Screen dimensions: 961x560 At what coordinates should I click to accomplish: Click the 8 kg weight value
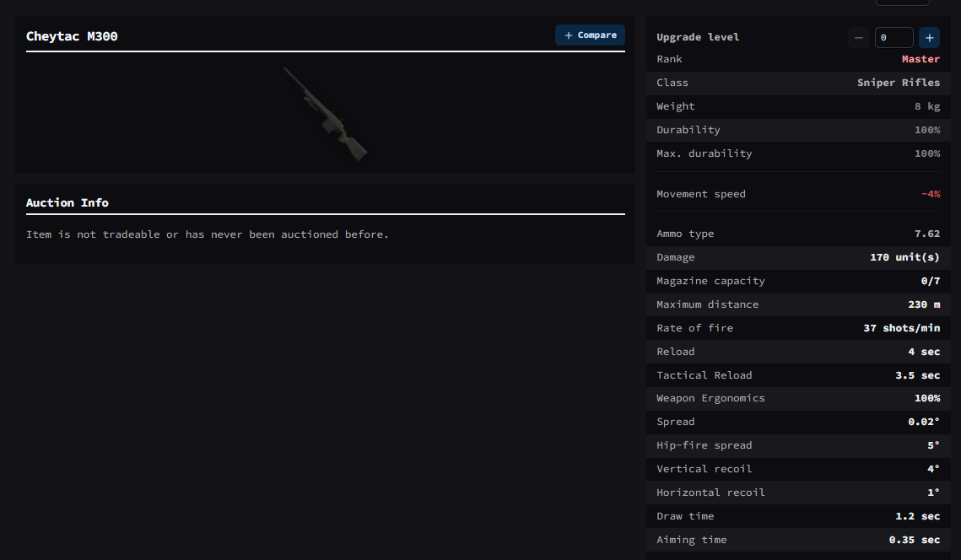pos(927,106)
